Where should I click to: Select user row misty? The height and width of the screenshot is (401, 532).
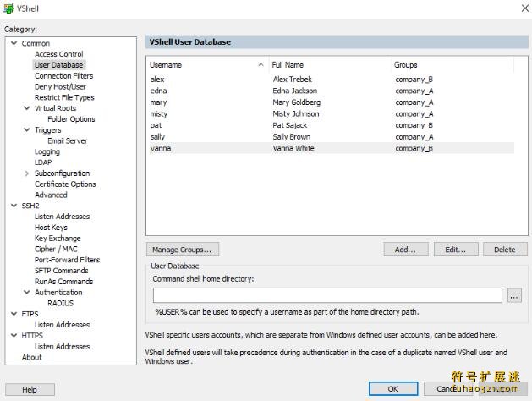pos(331,114)
